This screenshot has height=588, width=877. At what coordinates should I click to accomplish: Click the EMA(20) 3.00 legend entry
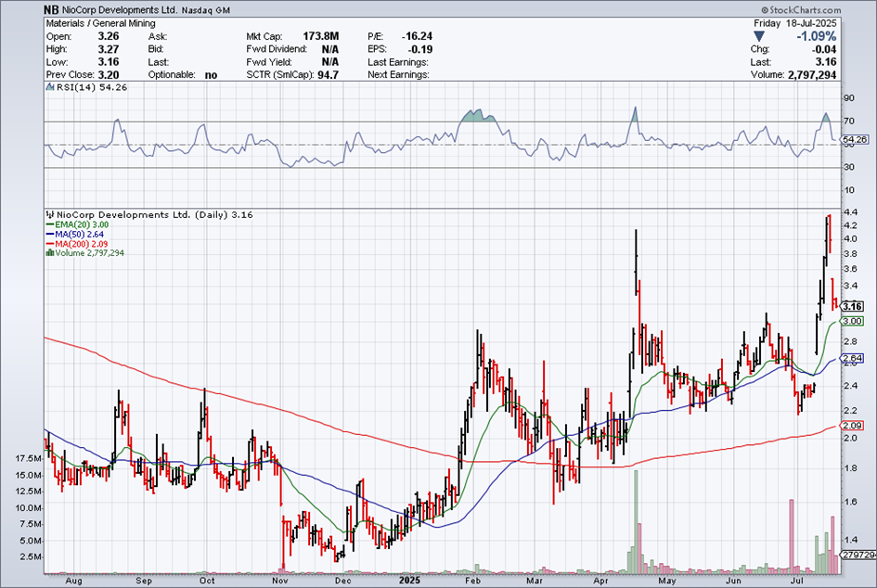(x=82, y=224)
